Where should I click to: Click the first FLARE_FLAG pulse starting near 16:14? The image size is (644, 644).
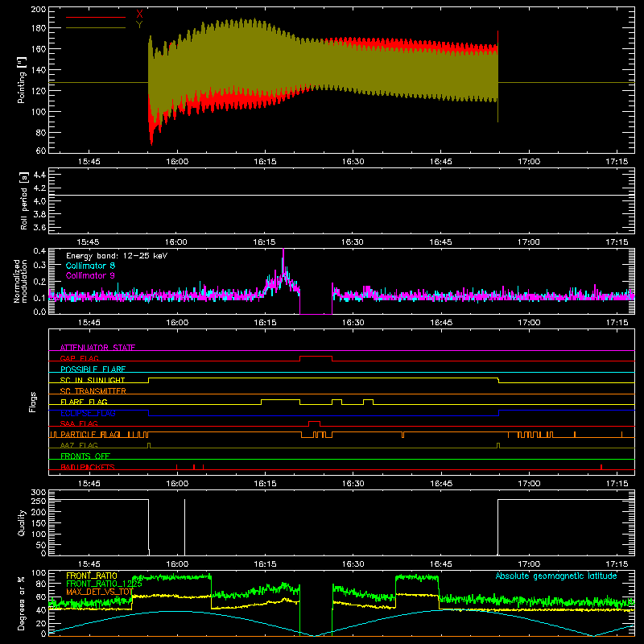[x=280, y=400]
